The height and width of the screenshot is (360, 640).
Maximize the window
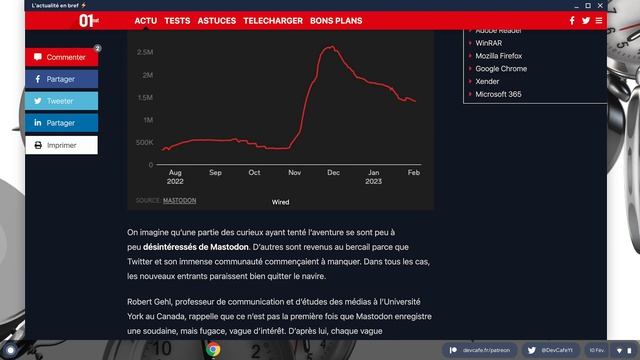[x=588, y=6]
